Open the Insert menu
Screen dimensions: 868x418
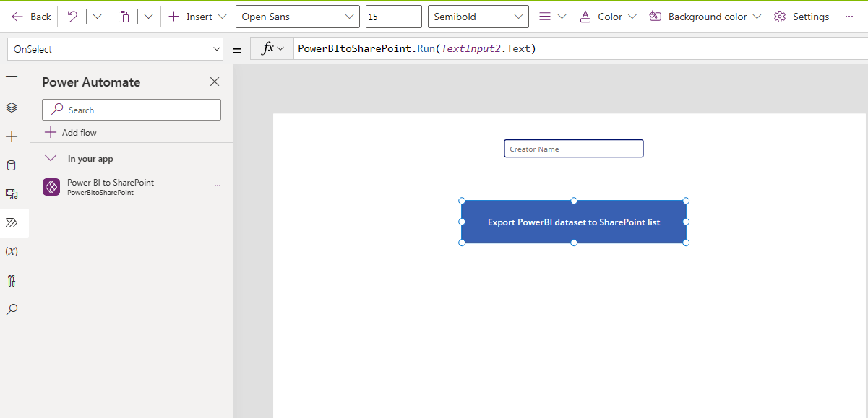click(197, 17)
